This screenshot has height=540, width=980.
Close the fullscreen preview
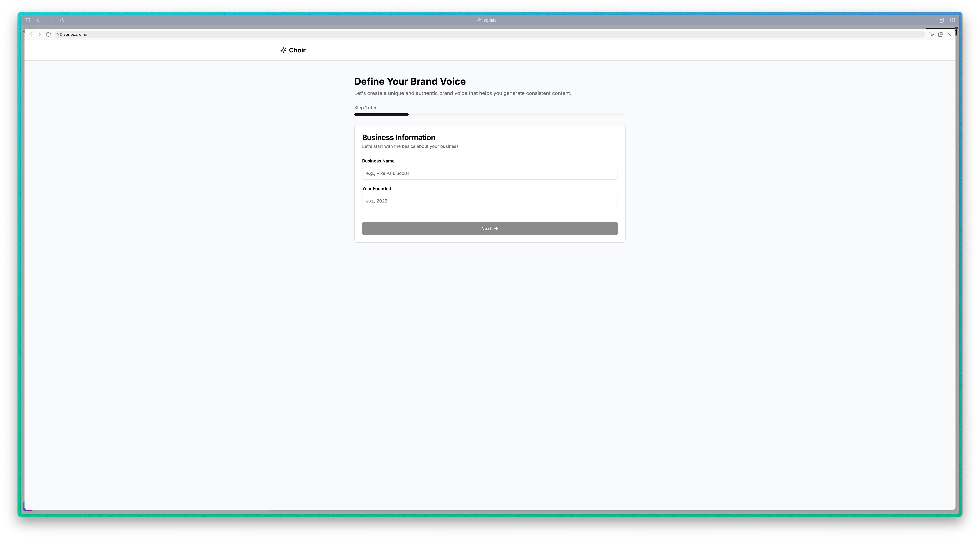[949, 34]
